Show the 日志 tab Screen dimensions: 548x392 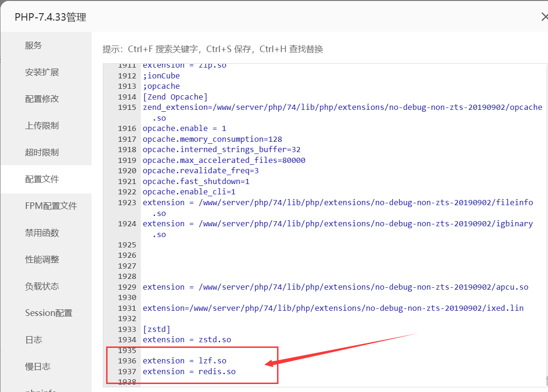coord(33,340)
